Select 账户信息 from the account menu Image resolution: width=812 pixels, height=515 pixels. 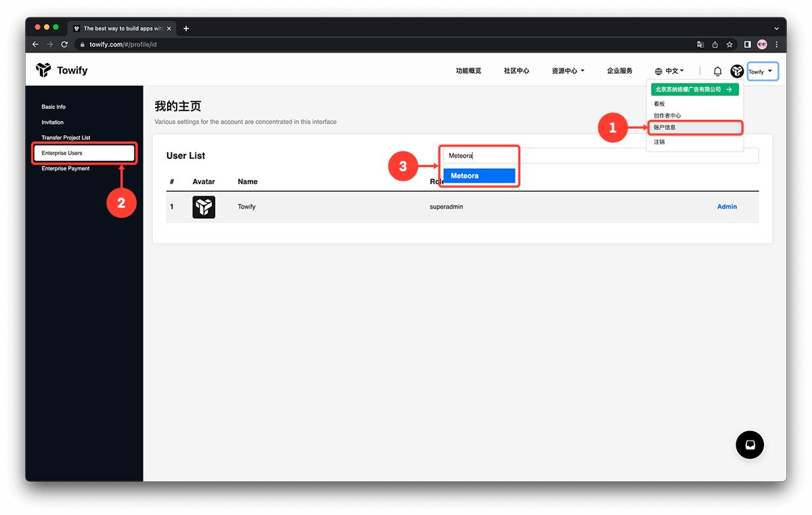695,127
